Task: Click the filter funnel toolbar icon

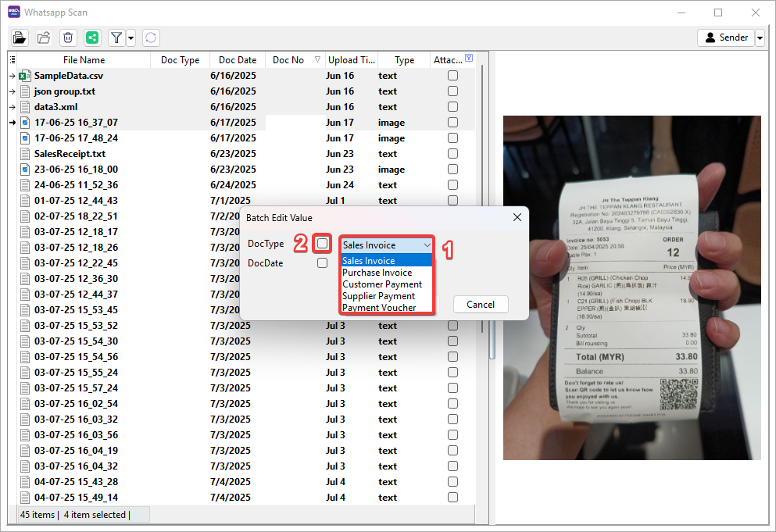Action: point(116,37)
